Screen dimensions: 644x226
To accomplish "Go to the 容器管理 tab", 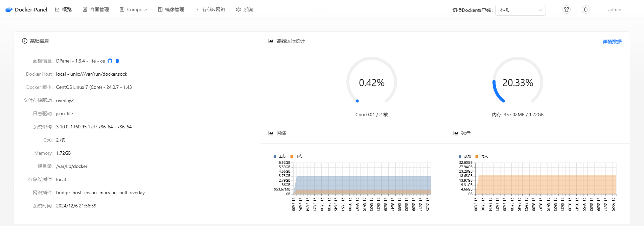I will click(x=96, y=9).
